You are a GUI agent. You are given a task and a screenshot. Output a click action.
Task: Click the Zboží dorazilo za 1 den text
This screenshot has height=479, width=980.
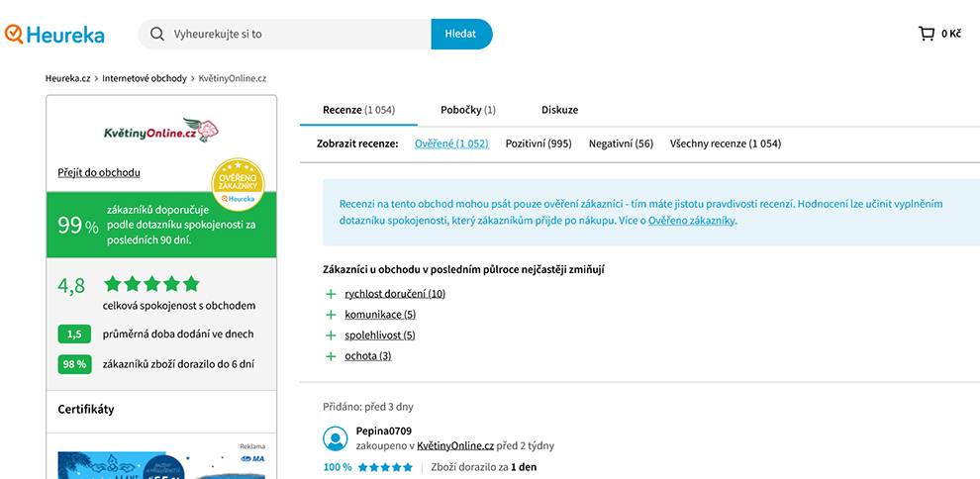(484, 467)
